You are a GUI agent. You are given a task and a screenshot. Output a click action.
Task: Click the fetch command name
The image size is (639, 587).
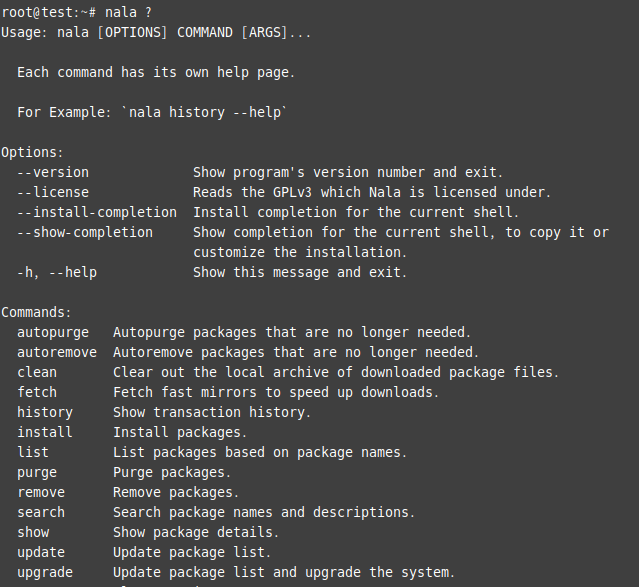[x=37, y=392]
